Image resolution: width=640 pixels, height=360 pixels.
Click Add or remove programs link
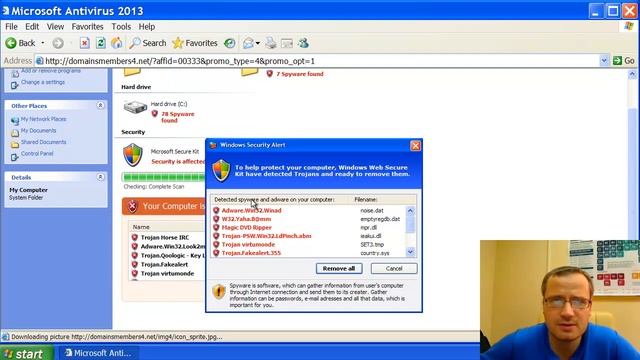click(x=51, y=71)
